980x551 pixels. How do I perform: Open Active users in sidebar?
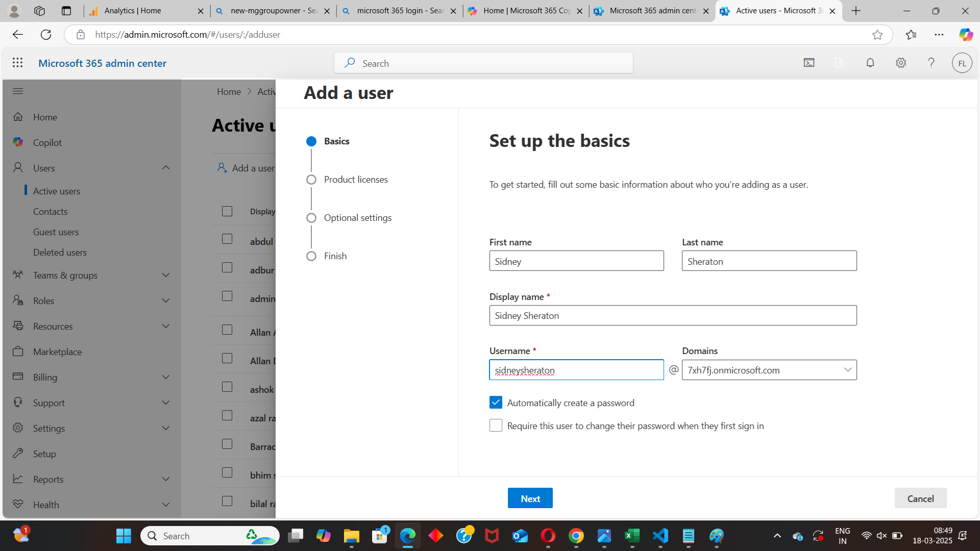[x=57, y=191]
